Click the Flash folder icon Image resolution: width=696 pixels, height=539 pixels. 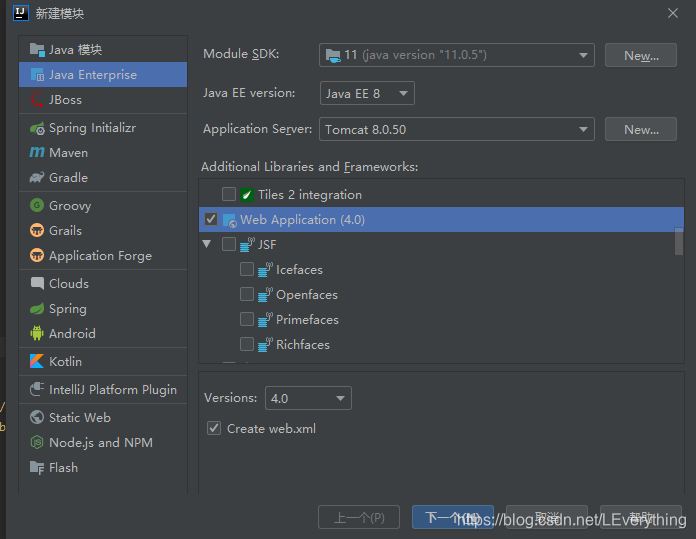37,467
